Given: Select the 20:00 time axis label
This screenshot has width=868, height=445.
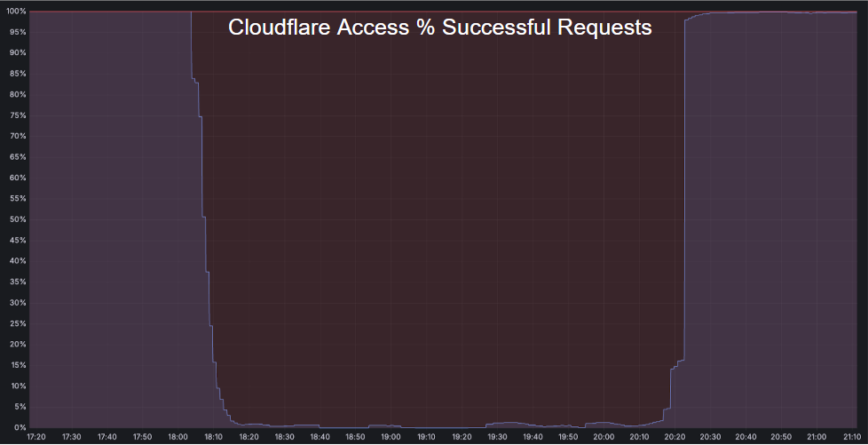Looking at the screenshot, I should 604,437.
